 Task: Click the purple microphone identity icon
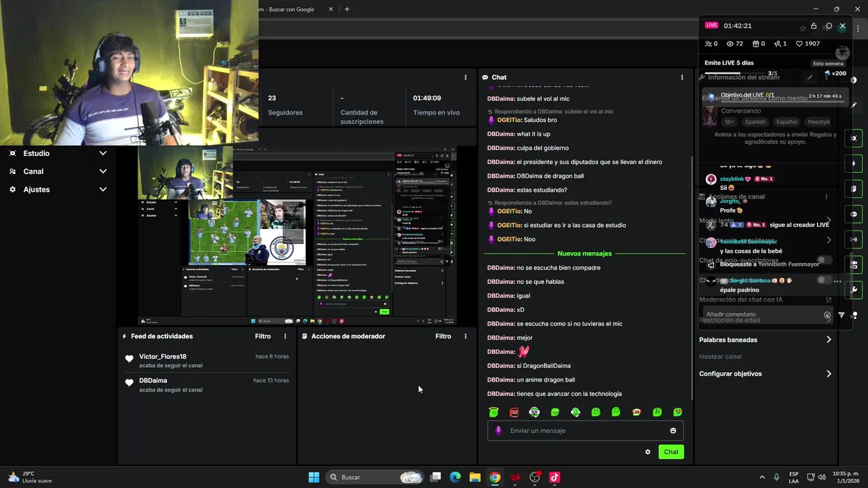(498, 430)
